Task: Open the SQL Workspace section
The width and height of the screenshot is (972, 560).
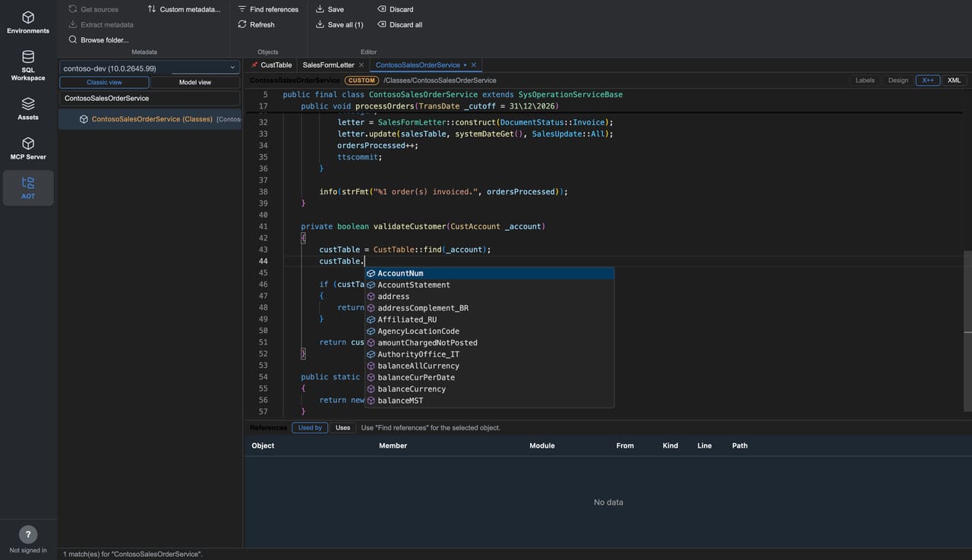Action: click(28, 65)
